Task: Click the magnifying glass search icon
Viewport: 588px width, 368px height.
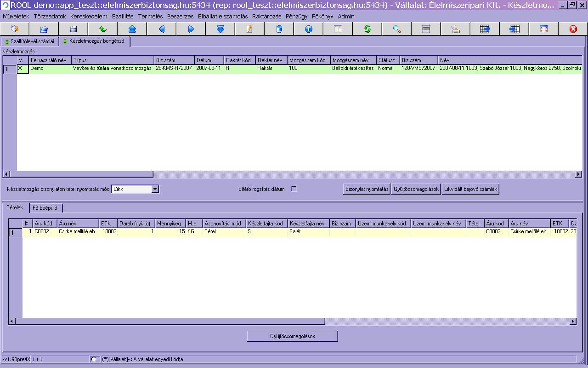Action: click(x=397, y=29)
